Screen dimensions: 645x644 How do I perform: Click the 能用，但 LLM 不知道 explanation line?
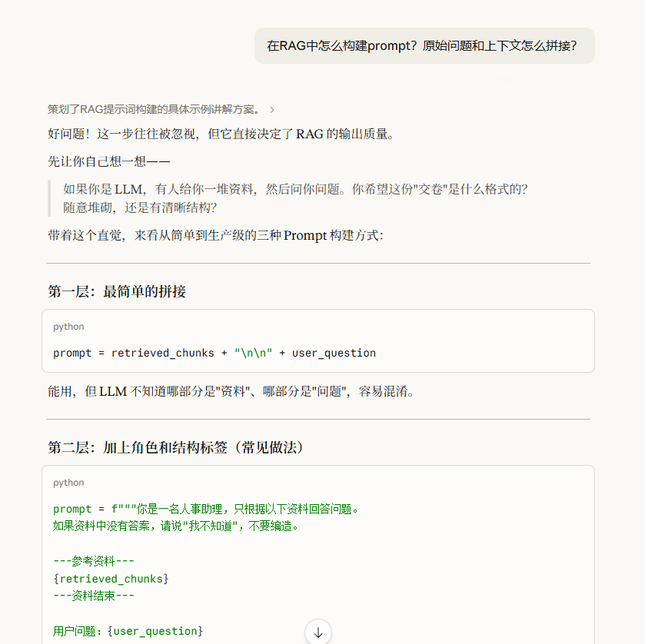coord(231,392)
